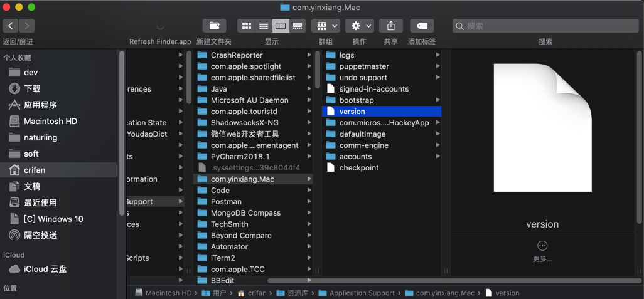The image size is (644, 299).
Task: Click the horizontal scrollbar of the columns
Action: [x=454, y=281]
